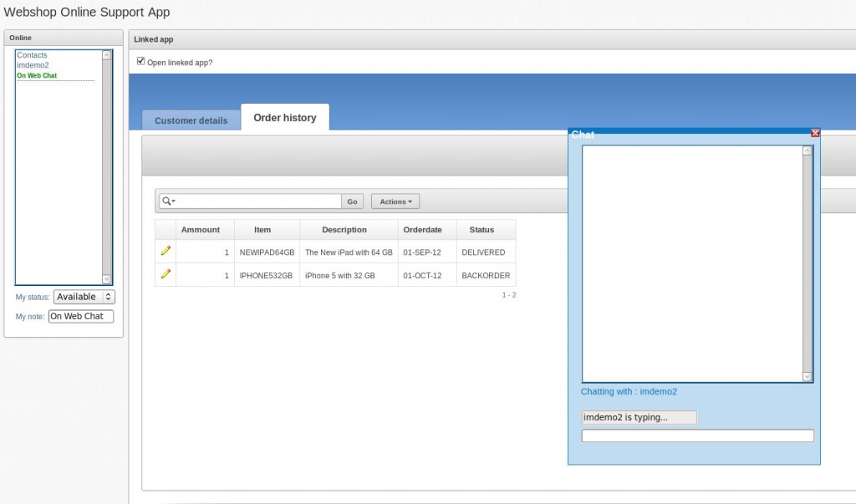Click the order search text box
The height and width of the screenshot is (504, 856).
pos(257,201)
